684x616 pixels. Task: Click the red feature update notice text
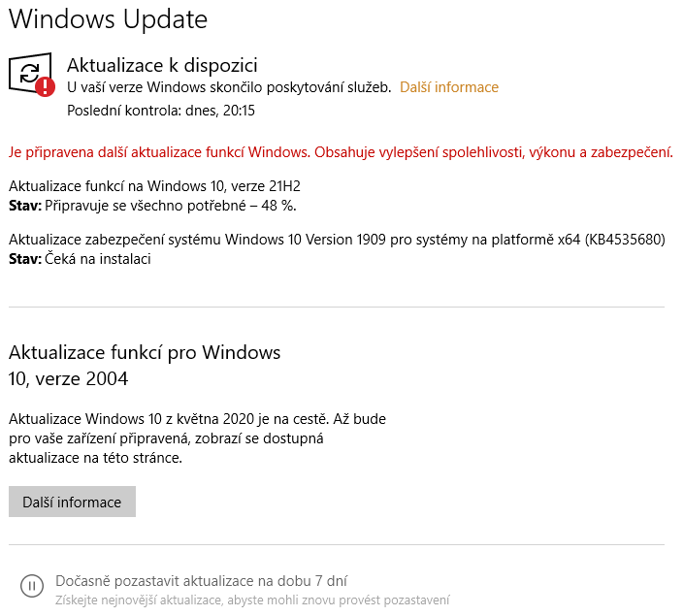tap(341, 152)
